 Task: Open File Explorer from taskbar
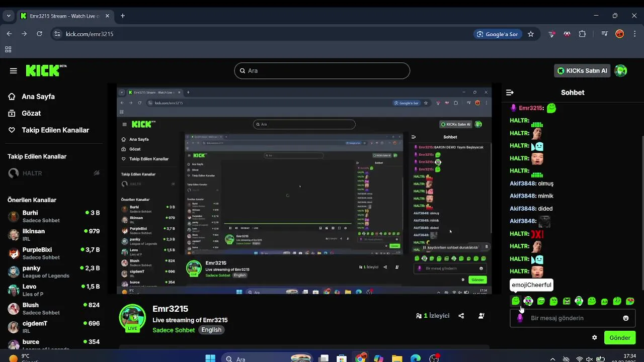[397, 358]
